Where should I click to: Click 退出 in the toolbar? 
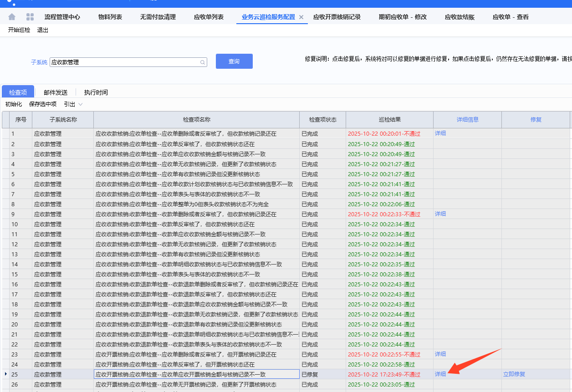pos(43,30)
